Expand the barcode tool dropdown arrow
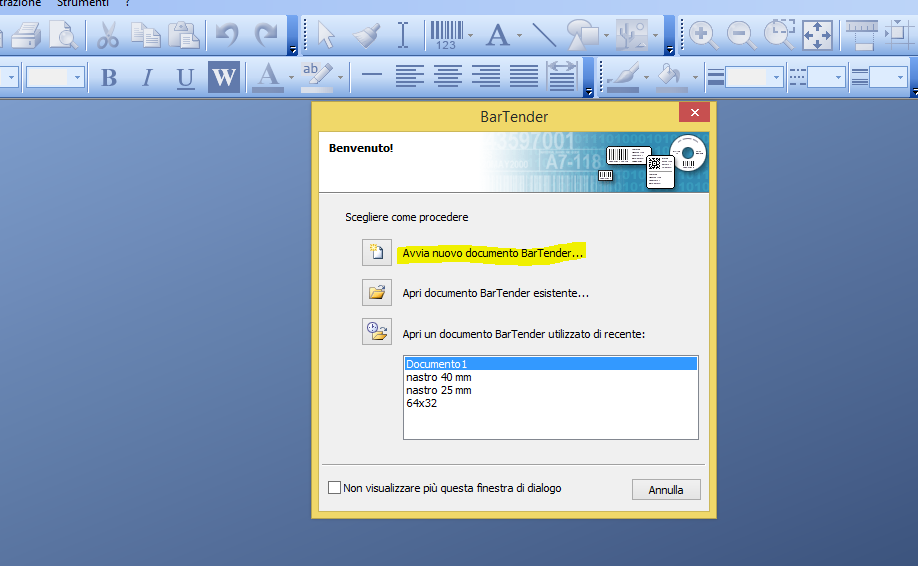The width and height of the screenshot is (918, 566). (x=470, y=36)
